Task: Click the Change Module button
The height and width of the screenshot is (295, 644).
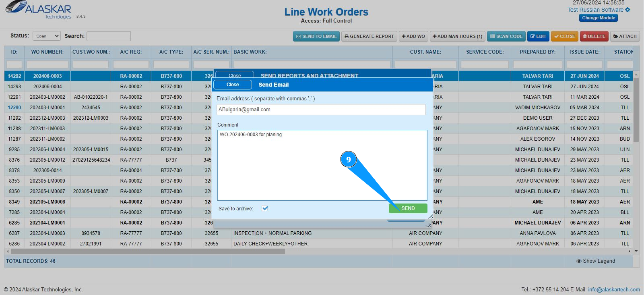Action: 599,18
